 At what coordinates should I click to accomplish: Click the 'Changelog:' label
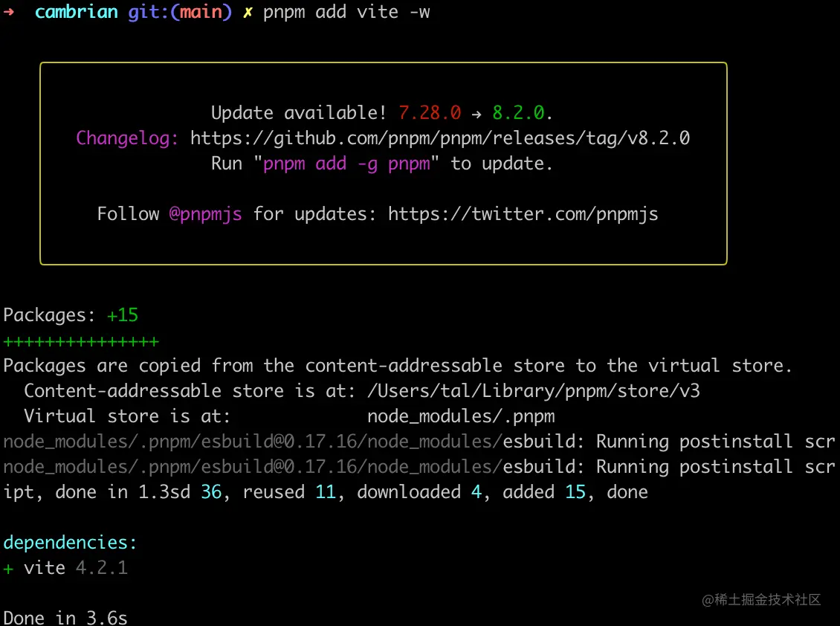(x=127, y=138)
